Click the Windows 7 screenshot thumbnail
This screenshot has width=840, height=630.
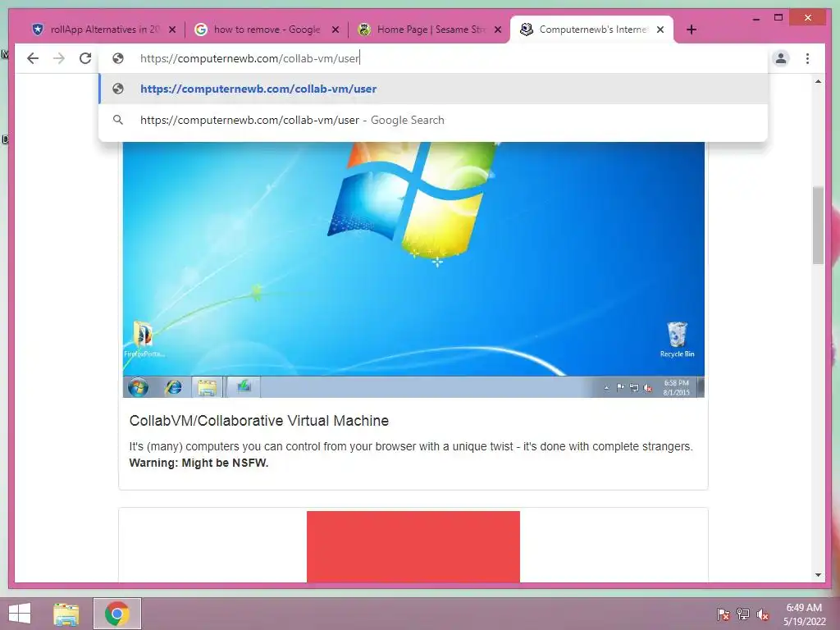pyautogui.click(x=413, y=269)
